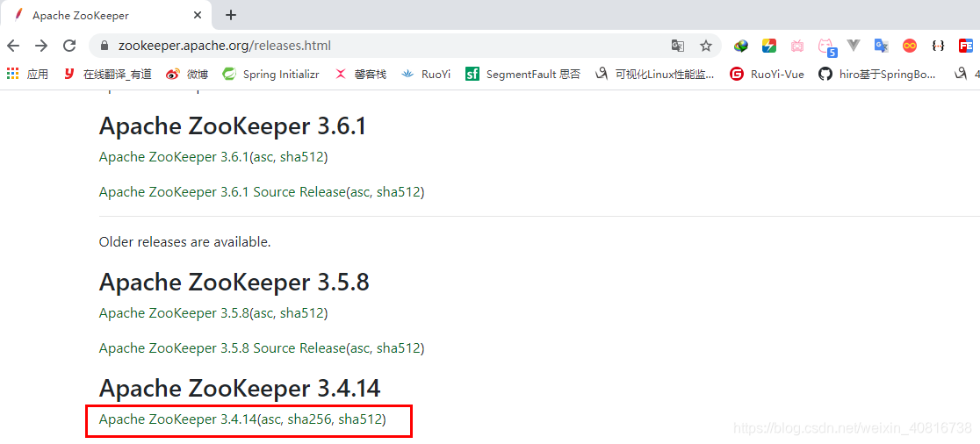Open the RuoYi-Vue bookmark
Image resolution: width=980 pixels, height=444 pixels.
pyautogui.click(x=767, y=75)
